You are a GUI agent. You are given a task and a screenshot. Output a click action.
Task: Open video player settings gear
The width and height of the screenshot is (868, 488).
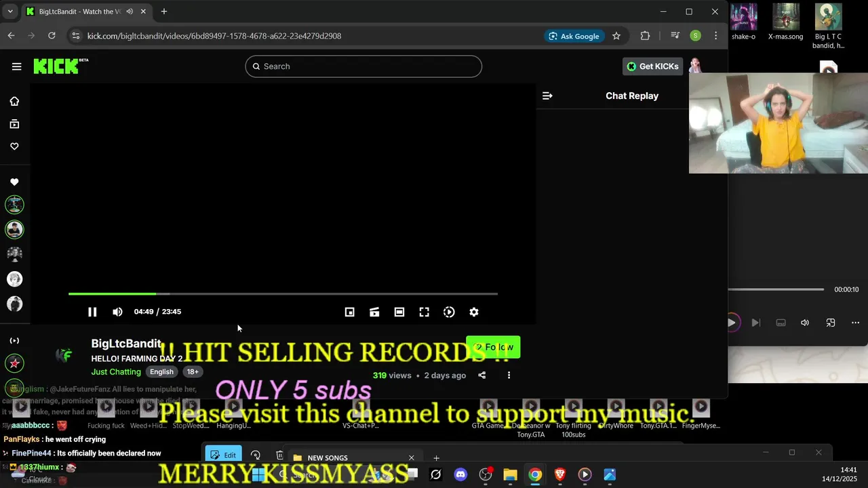coord(474,312)
